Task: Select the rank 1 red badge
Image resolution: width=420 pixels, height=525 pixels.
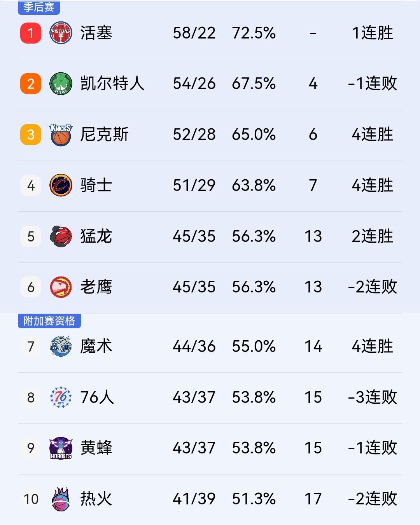Action: (30, 33)
